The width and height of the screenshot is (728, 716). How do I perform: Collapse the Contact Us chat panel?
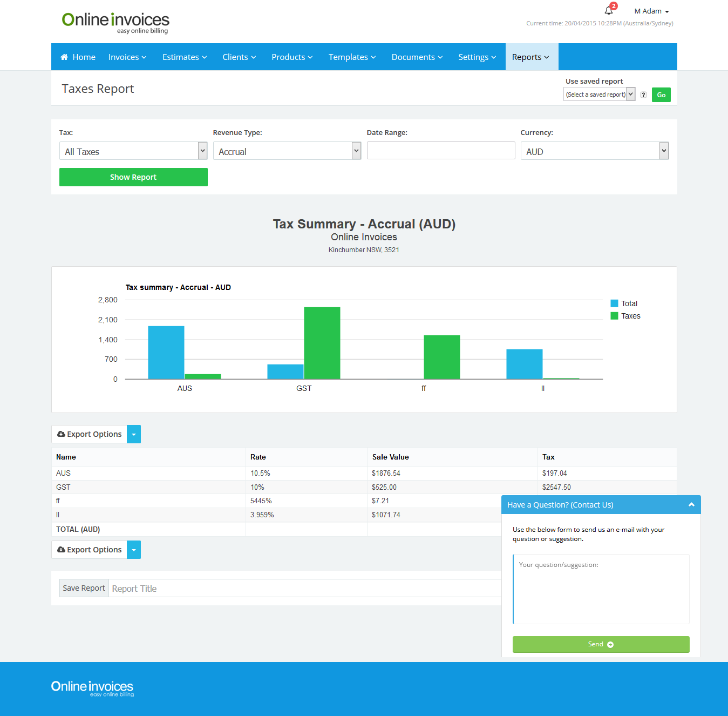tap(691, 504)
